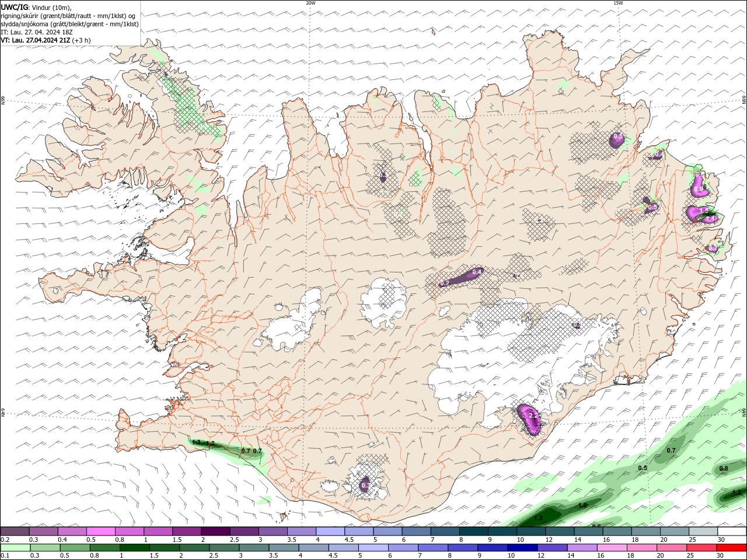Click the rain legend swatch labeled 0.1
Image resolution: width=747 pixels, height=560 pixels.
pos(15,548)
